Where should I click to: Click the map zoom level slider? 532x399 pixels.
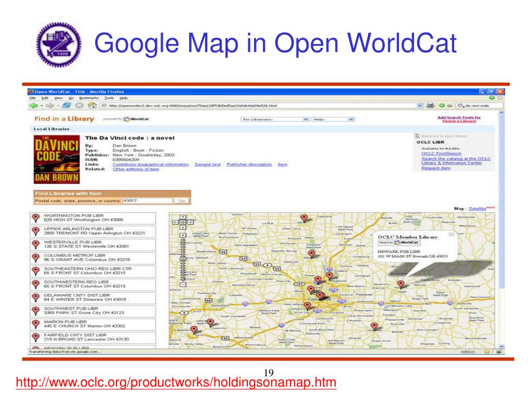click(182, 259)
